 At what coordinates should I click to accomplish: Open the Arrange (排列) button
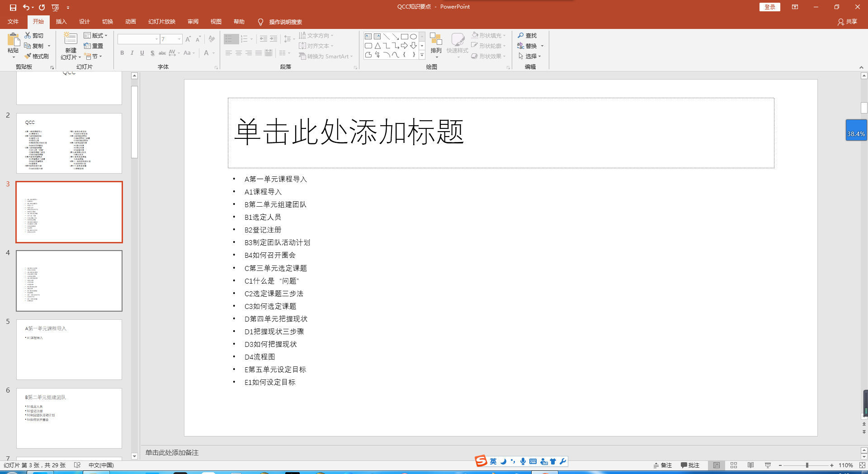436,45
